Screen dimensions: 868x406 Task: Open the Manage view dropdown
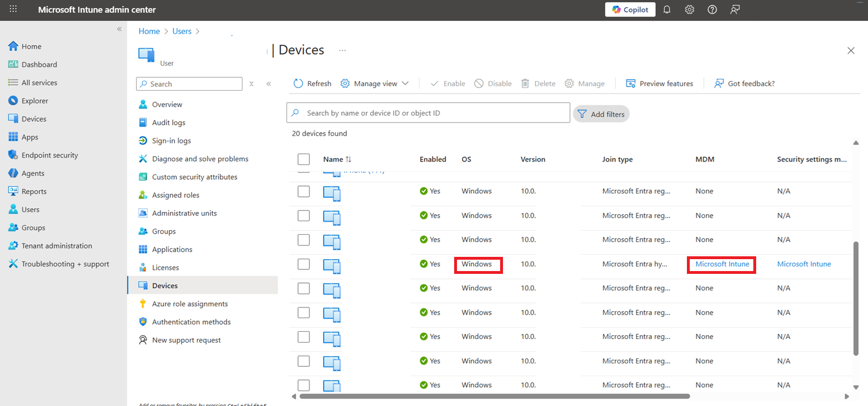tap(374, 83)
